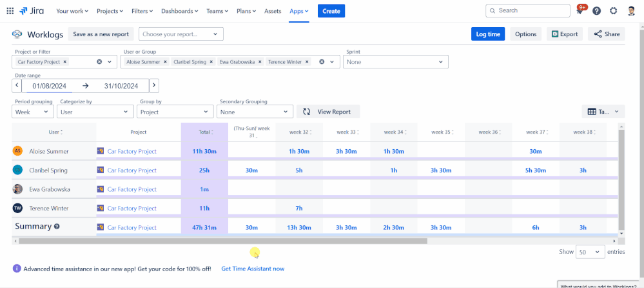Viewport: 644px width, 288px height.
Task: Click the table's horizontal scrollbar thumb
Action: [x=223, y=241]
